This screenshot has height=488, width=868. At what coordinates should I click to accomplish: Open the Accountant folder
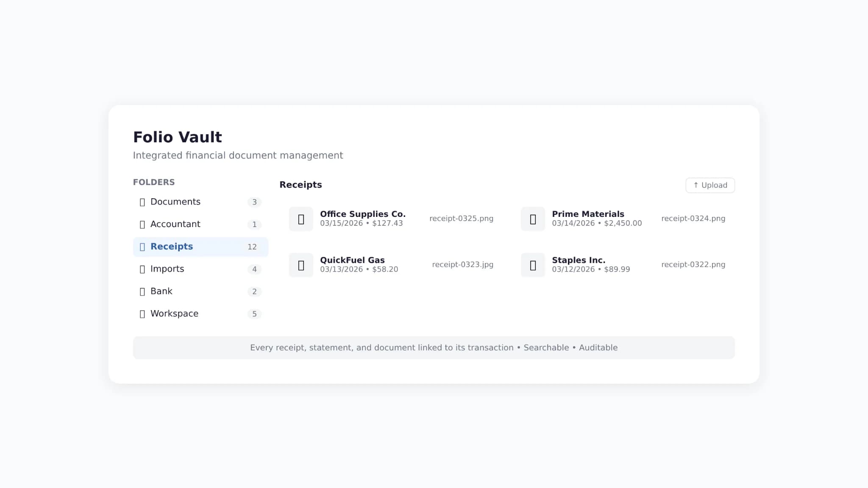(200, 225)
